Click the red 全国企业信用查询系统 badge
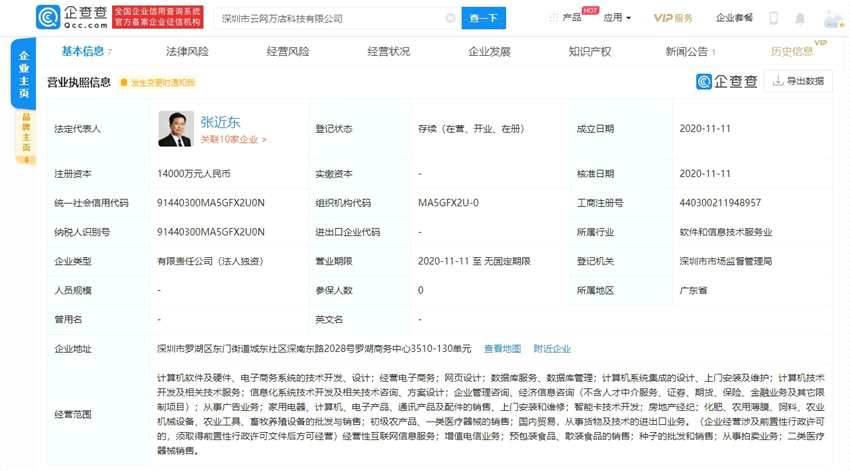Screen dimensions: 850x471 click(x=158, y=17)
